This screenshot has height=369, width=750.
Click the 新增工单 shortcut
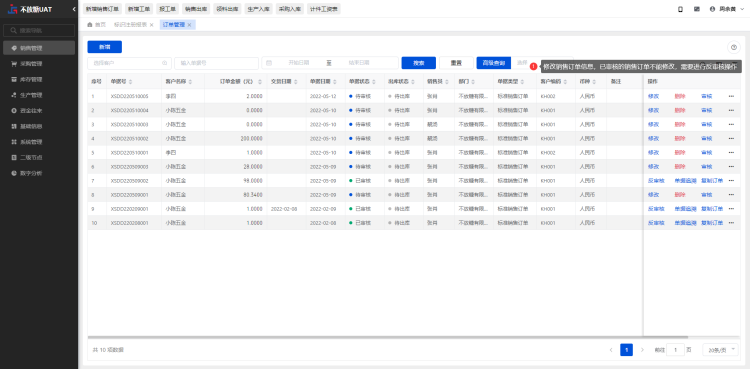coord(138,9)
